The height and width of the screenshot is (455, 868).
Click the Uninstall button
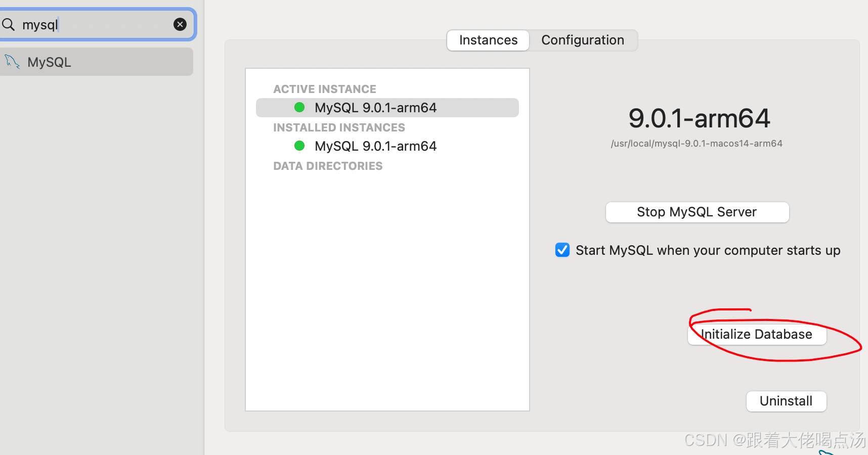click(786, 401)
